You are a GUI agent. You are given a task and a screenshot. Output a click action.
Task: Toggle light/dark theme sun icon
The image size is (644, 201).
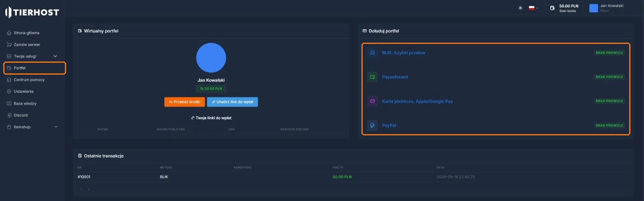(520, 8)
